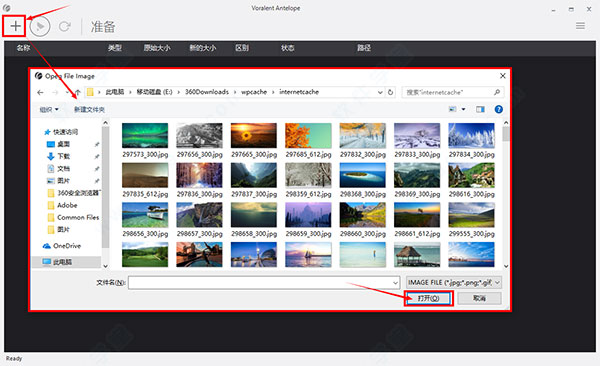Click 此电脑 in the breadcrumb path

pyautogui.click(x=115, y=92)
